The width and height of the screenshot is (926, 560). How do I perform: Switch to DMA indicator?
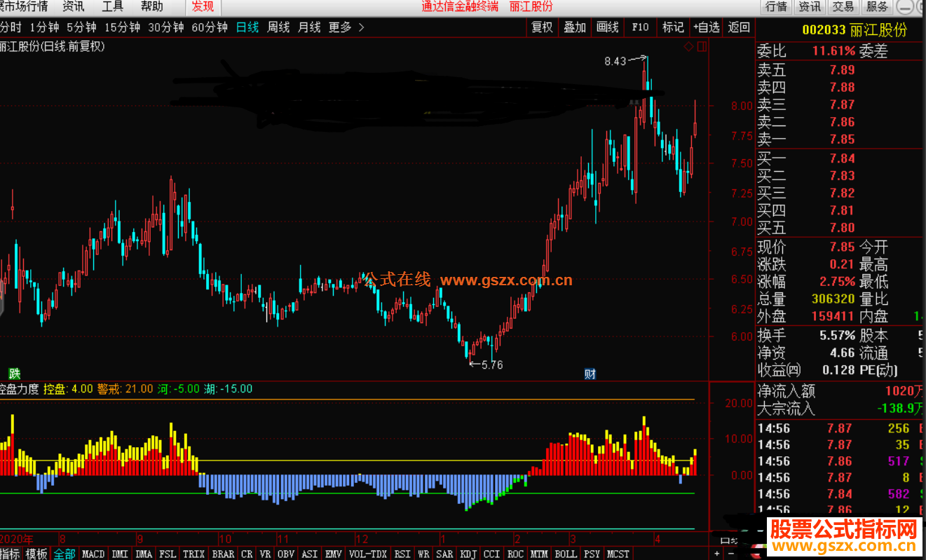coord(144,554)
